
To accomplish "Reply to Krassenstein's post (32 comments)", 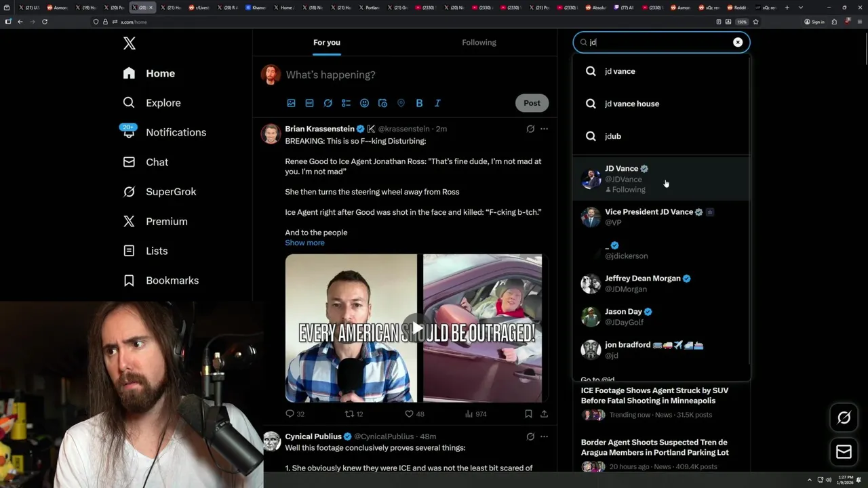I will click(295, 413).
